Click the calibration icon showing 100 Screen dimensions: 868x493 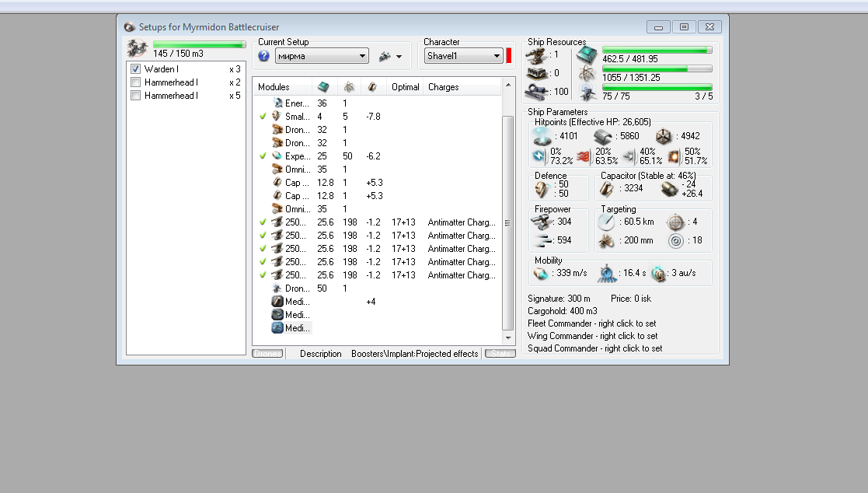tap(536, 92)
